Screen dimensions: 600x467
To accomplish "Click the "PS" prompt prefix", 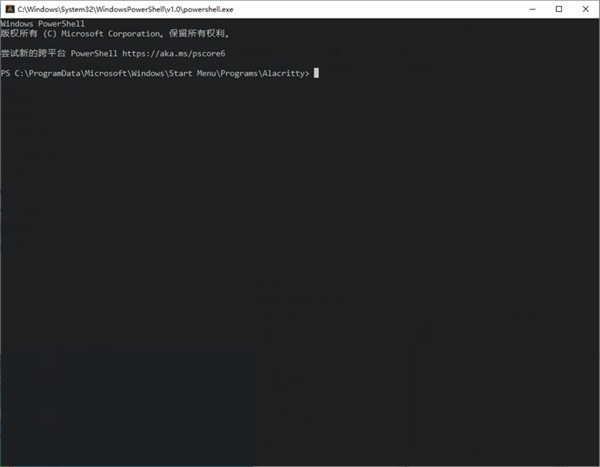I will click(x=6, y=72).
